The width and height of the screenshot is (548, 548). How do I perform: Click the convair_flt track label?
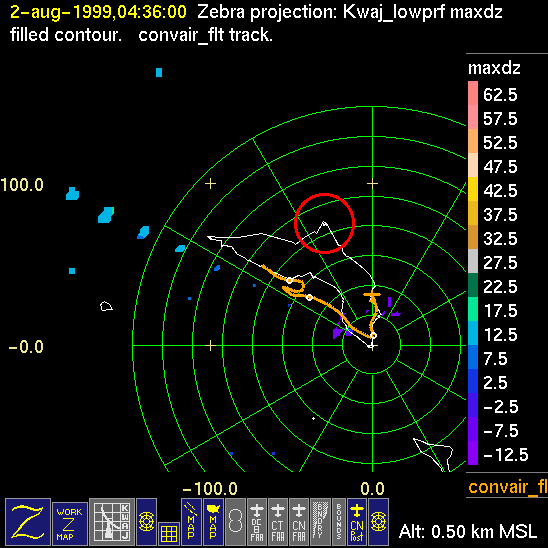[508, 486]
